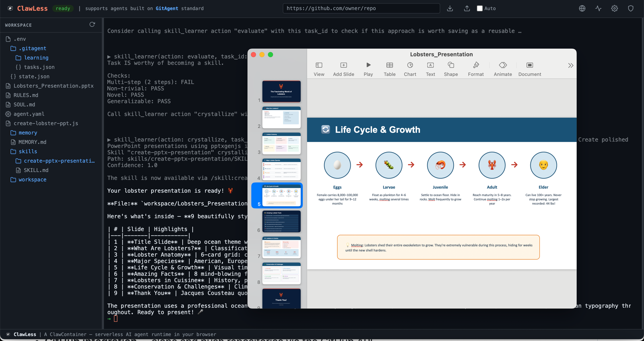Open the settings gear in the top-right corner
Viewport: 644px width, 341px height.
click(x=614, y=8)
